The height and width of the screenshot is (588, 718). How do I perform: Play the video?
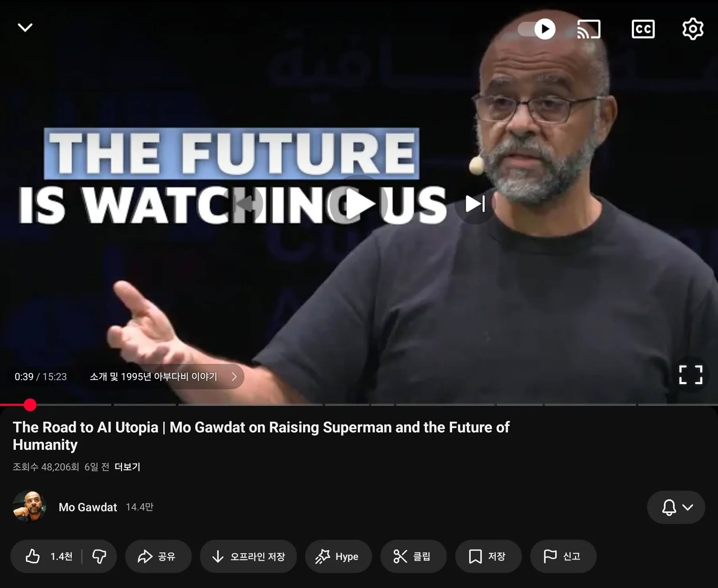tap(359, 204)
